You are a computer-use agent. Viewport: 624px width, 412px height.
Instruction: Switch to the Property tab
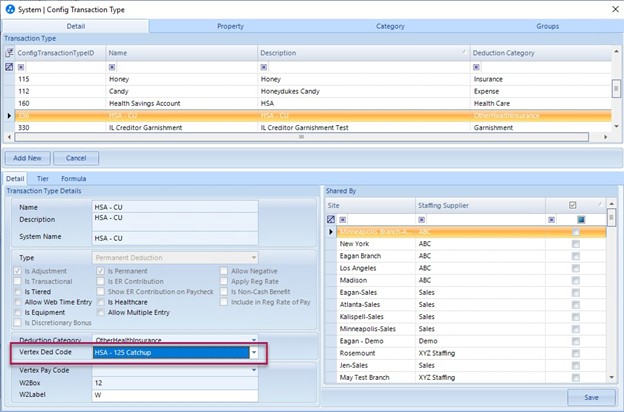pos(230,26)
